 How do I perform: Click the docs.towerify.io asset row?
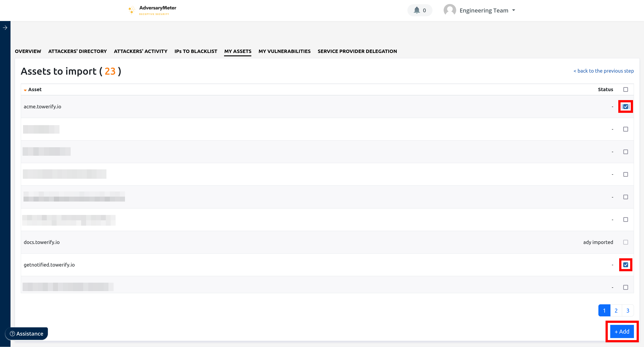pyautogui.click(x=42, y=242)
